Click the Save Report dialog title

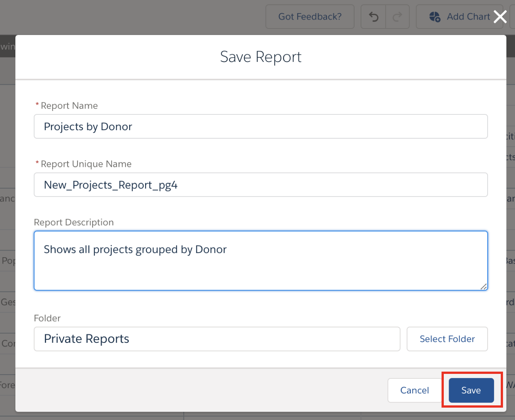261,57
